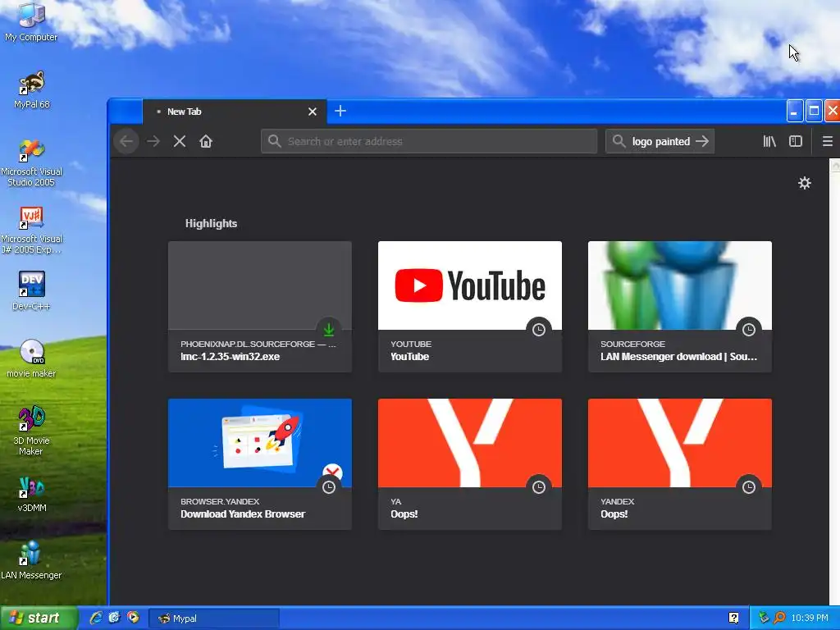The width and height of the screenshot is (840, 630).
Task: Open the lmc-1.2.35-win32.exe download highlight
Action: pyautogui.click(x=260, y=307)
